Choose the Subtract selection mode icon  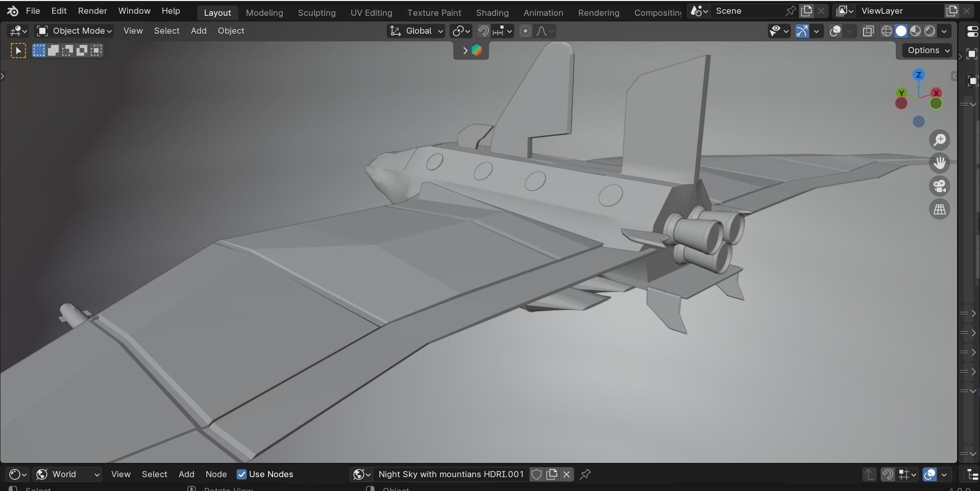(67, 51)
